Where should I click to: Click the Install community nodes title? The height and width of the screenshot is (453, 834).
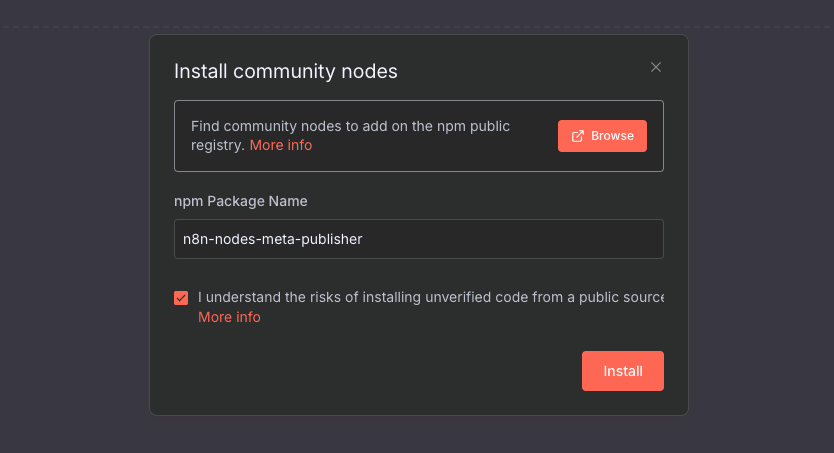286,71
